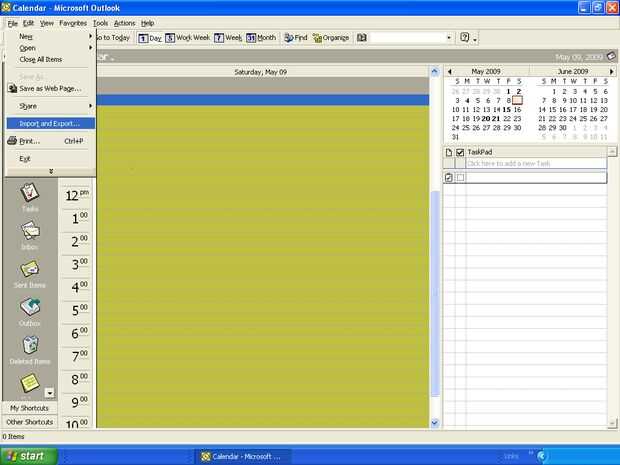Click the Find a contact input box
The height and width of the screenshot is (465, 620).
(x=406, y=38)
